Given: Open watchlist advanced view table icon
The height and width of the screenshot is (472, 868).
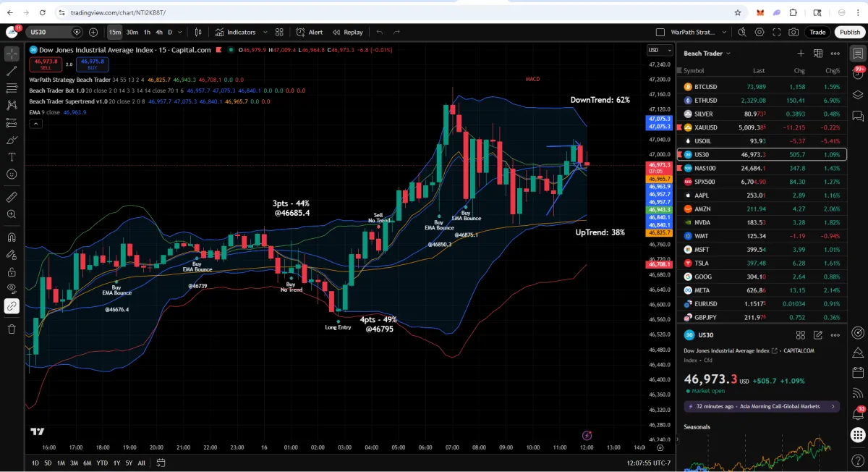Looking at the screenshot, I should click(x=818, y=54).
